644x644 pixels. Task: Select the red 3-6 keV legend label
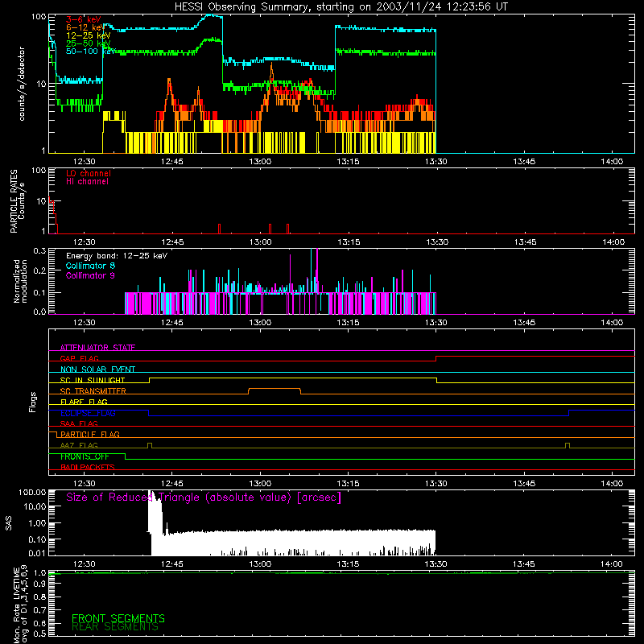83,19
